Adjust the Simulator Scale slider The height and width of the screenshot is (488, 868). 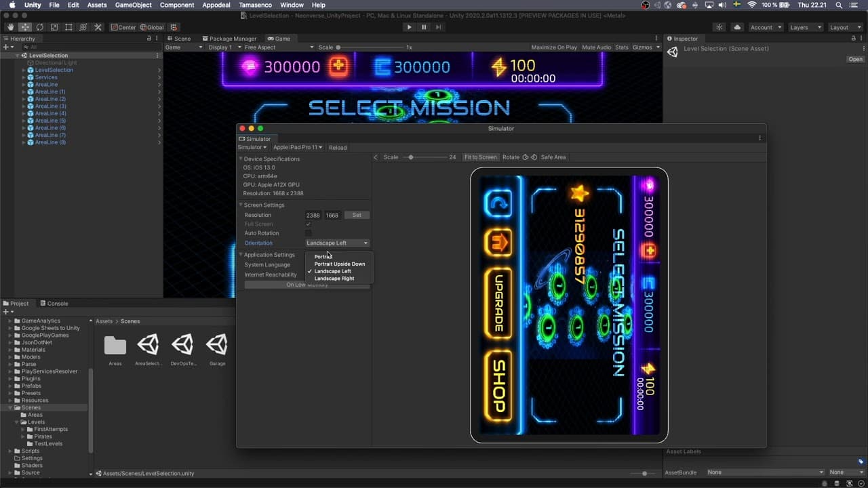point(424,157)
